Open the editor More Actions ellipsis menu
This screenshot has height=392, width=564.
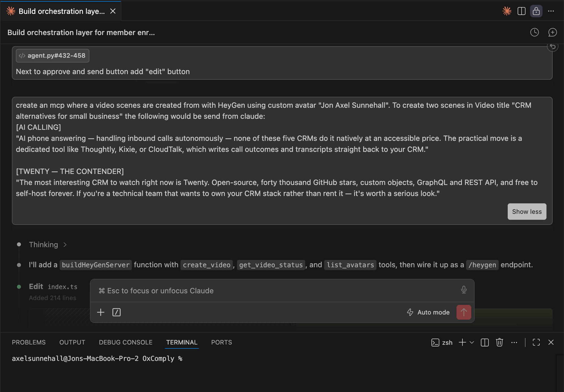coord(551,11)
